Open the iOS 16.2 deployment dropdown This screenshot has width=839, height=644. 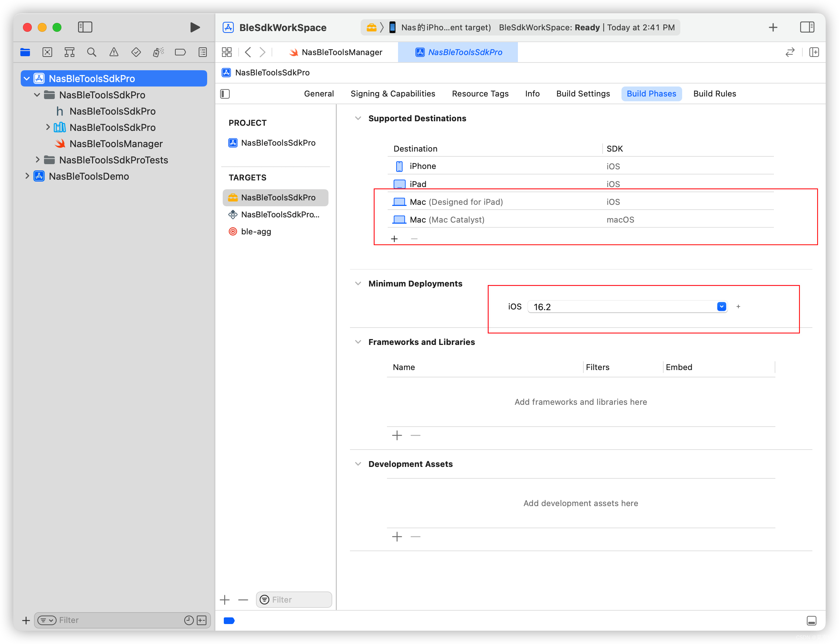tap(721, 307)
